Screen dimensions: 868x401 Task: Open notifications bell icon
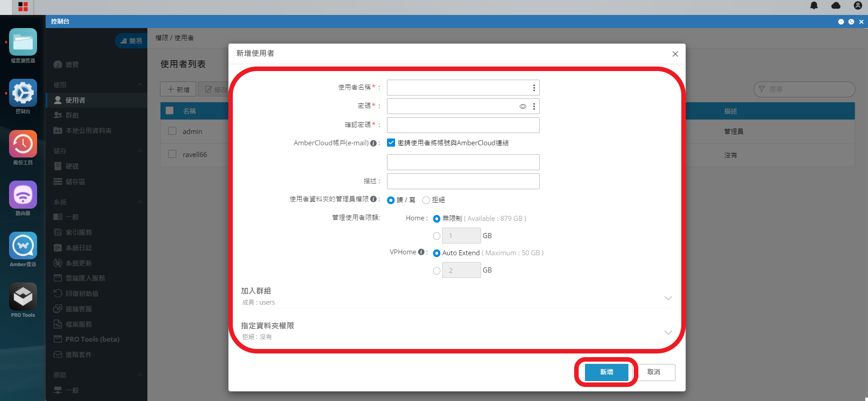click(x=814, y=5)
